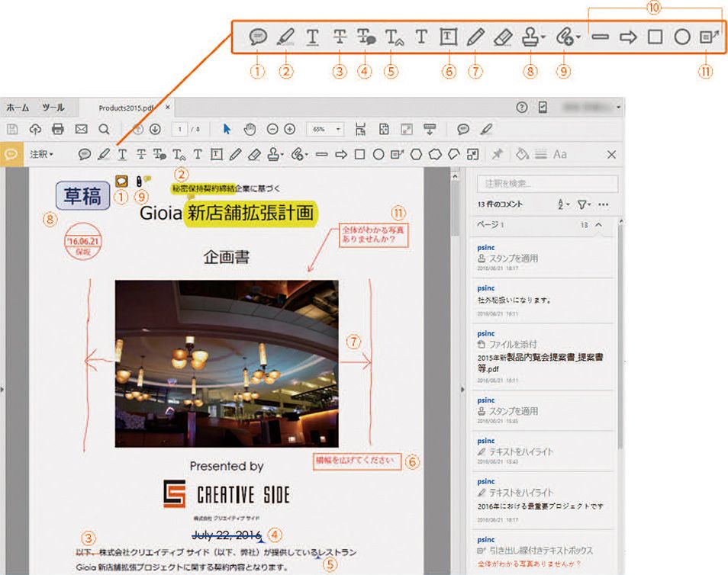
Task: Open help with the question mark icon
Action: click(522, 108)
